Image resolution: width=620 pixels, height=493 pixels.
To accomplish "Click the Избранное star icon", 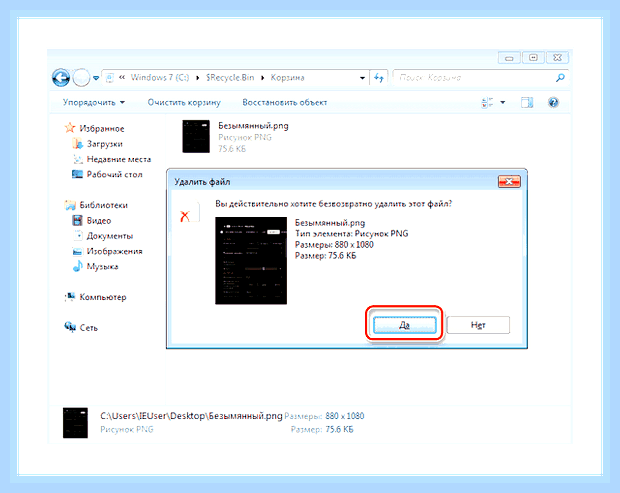I will point(70,128).
